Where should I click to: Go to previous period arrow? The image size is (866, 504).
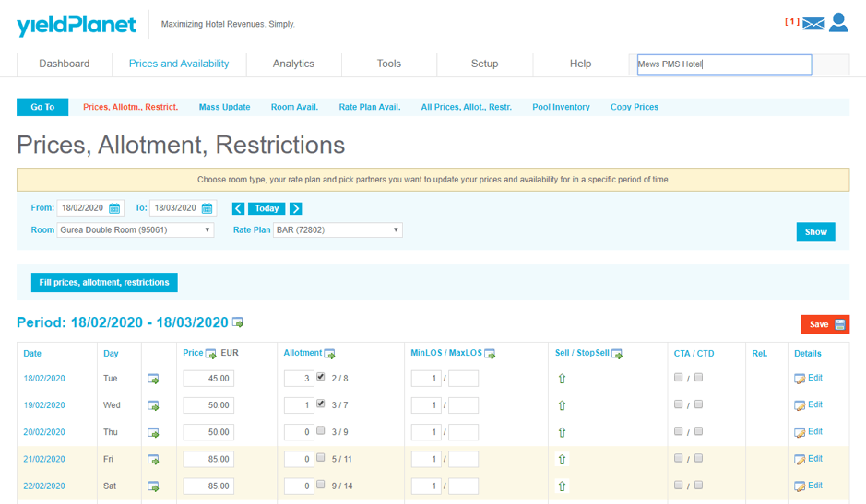pyautogui.click(x=238, y=208)
